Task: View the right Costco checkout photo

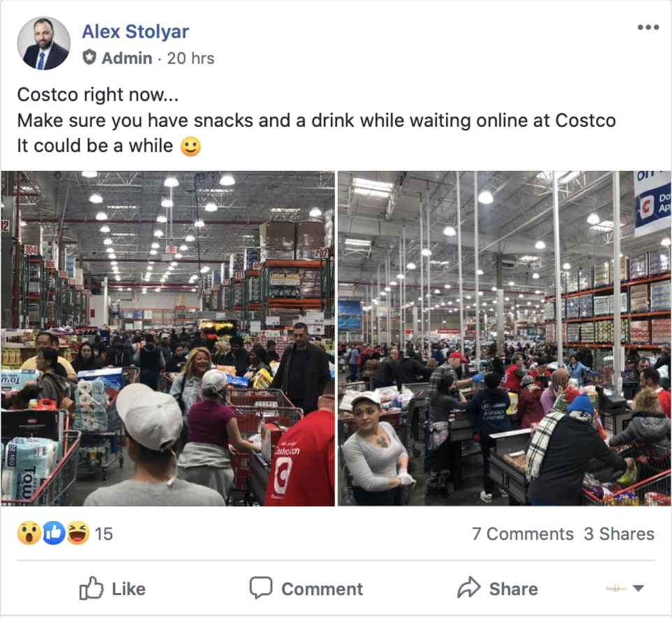Action: [x=504, y=338]
